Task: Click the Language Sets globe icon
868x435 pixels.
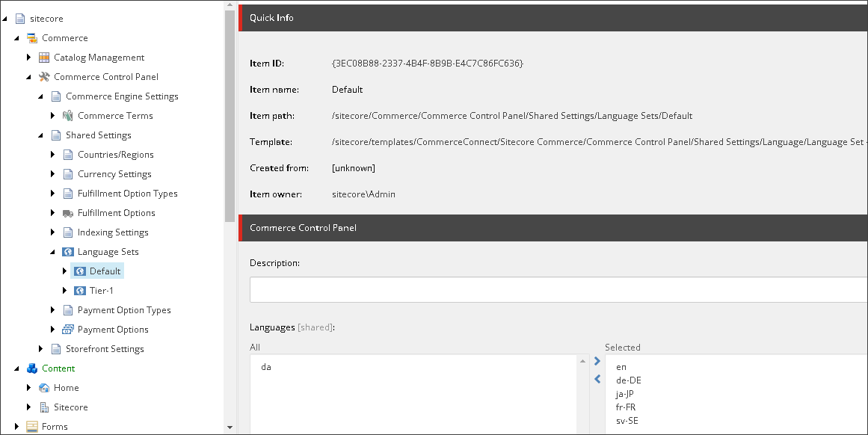Action: (67, 252)
